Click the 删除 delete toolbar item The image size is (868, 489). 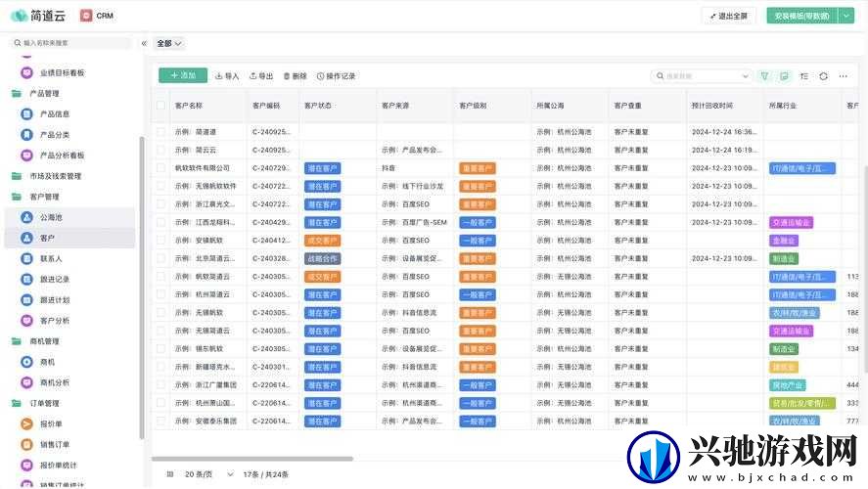[296, 75]
